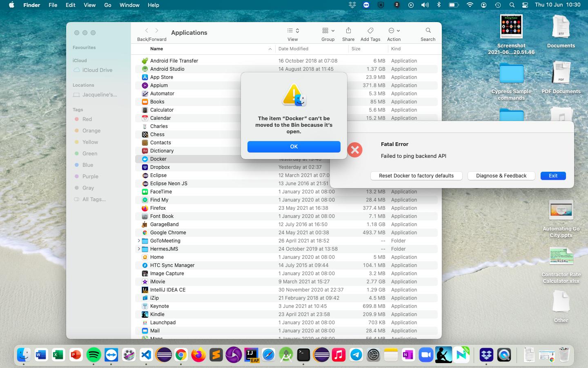Open the View options dropdown in toolbar
The width and height of the screenshot is (588, 368).
pos(293,31)
